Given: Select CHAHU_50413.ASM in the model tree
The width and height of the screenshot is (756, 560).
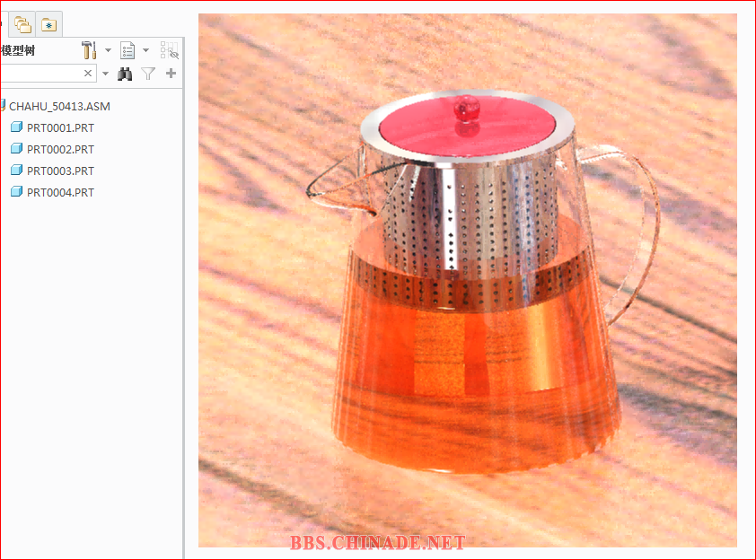Looking at the screenshot, I should (59, 107).
